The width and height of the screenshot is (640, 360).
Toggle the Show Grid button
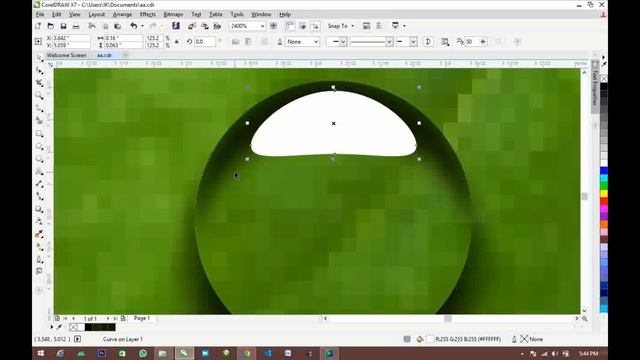(303, 26)
